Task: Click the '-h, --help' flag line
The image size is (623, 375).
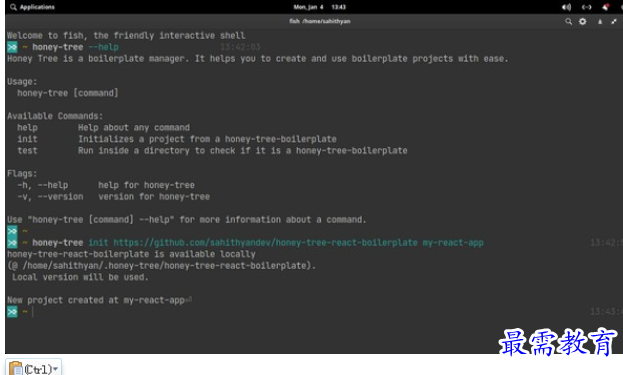Action: pyautogui.click(x=106, y=185)
